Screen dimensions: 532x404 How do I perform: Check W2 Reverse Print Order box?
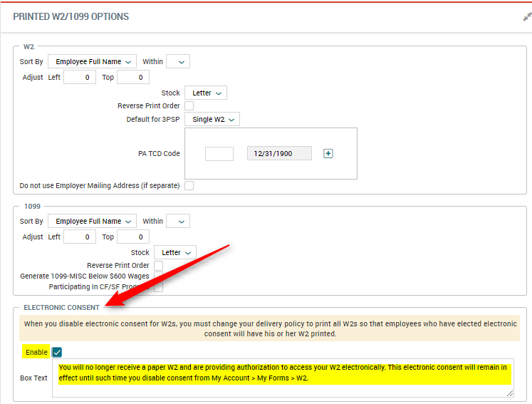tap(189, 106)
